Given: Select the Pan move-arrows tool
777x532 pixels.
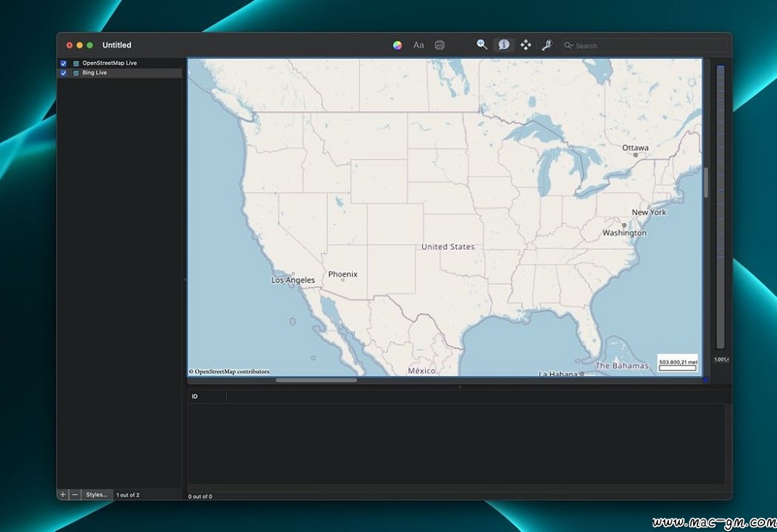Looking at the screenshot, I should pyautogui.click(x=526, y=45).
